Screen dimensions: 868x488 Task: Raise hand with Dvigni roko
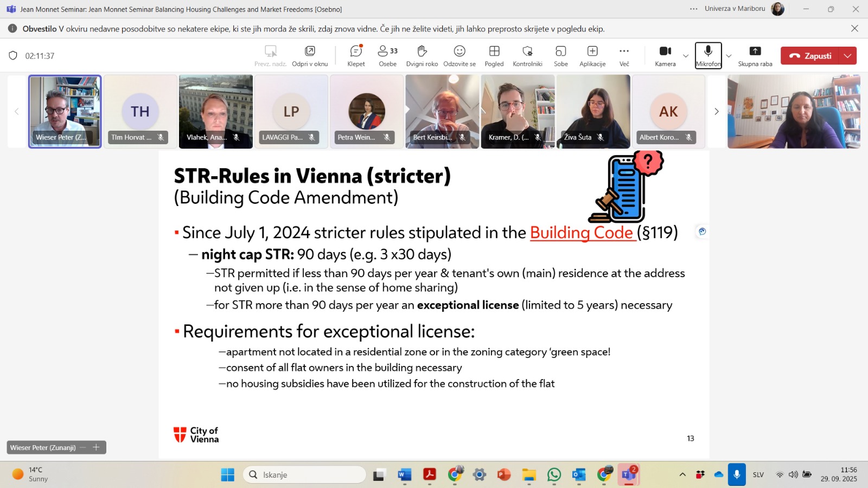point(422,55)
